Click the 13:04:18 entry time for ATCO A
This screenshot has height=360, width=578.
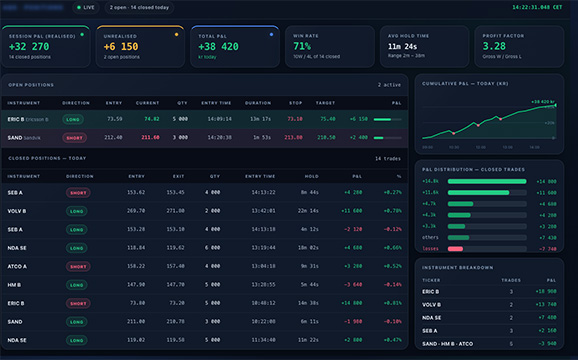coord(263,266)
